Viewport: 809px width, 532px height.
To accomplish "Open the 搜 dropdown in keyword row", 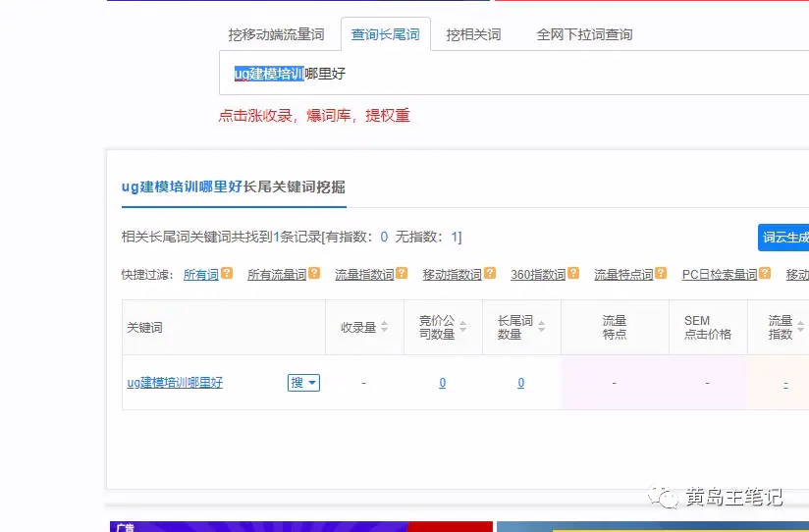I will (x=303, y=383).
